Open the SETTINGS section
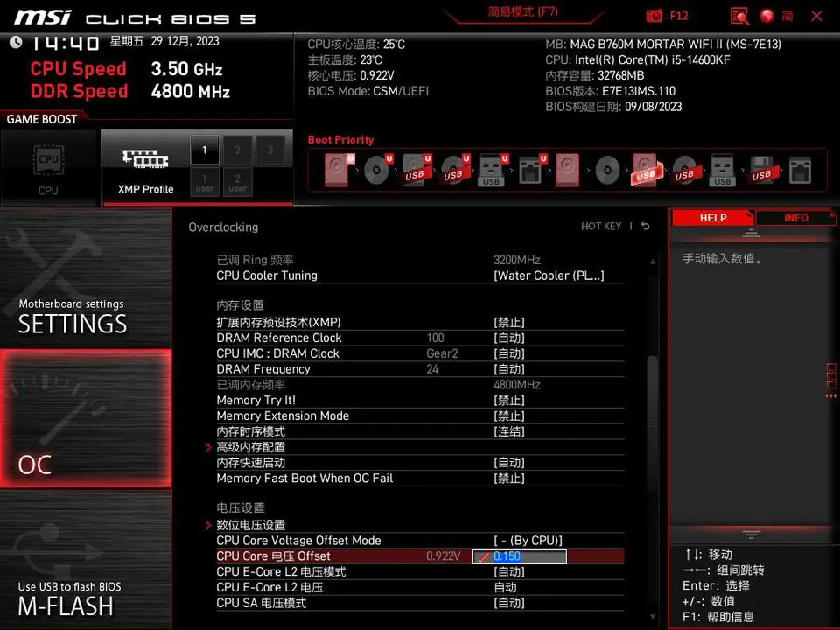840x630 pixels. pyautogui.click(x=86, y=277)
